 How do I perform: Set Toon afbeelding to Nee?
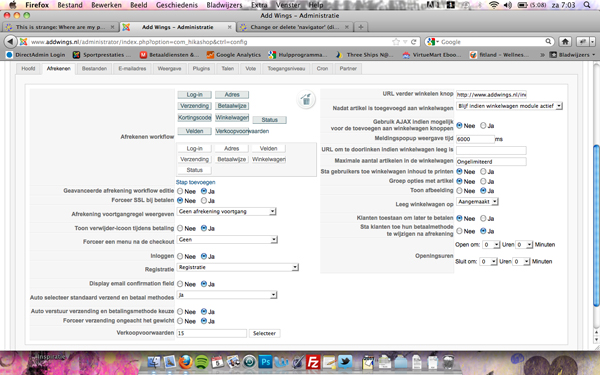(x=459, y=191)
